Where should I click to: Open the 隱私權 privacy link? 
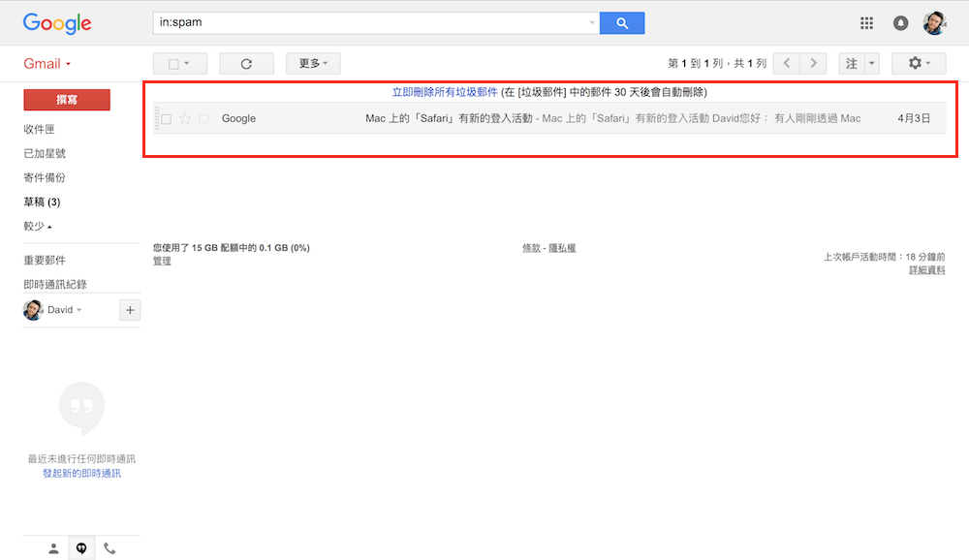562,248
